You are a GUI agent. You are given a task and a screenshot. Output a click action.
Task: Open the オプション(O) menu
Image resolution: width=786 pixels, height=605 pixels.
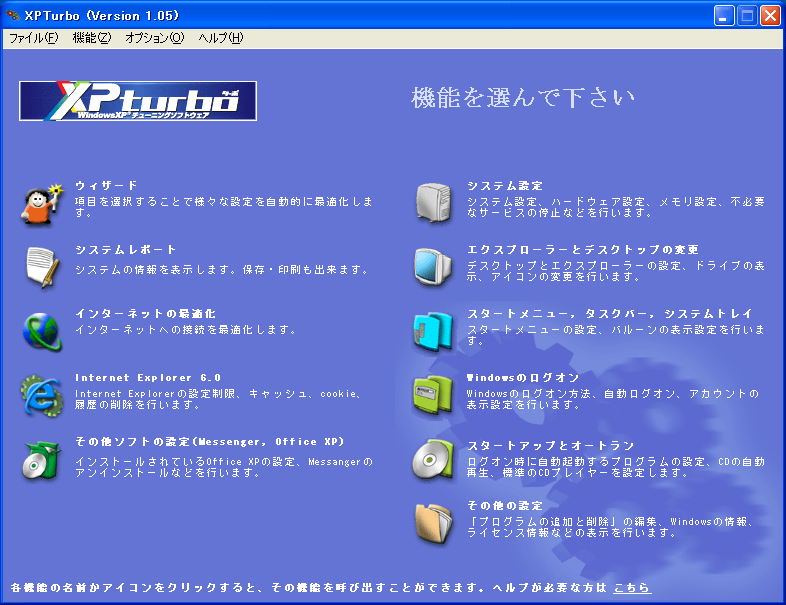[155, 38]
